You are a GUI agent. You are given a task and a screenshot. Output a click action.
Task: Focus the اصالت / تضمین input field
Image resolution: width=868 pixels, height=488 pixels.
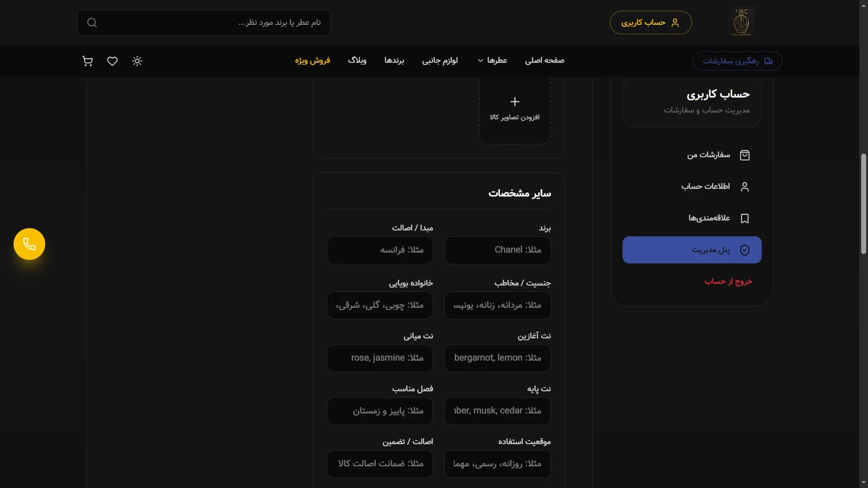click(380, 464)
